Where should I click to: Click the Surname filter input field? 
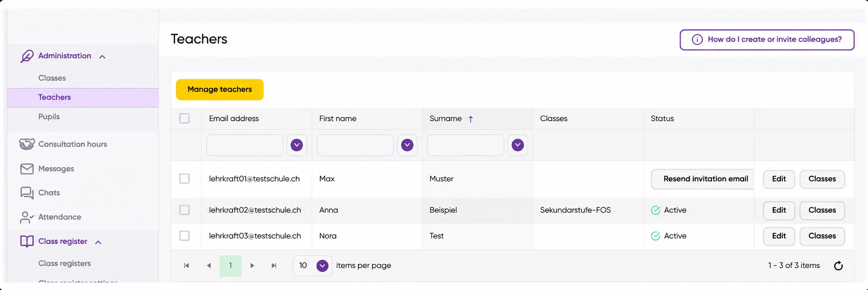[466, 145]
